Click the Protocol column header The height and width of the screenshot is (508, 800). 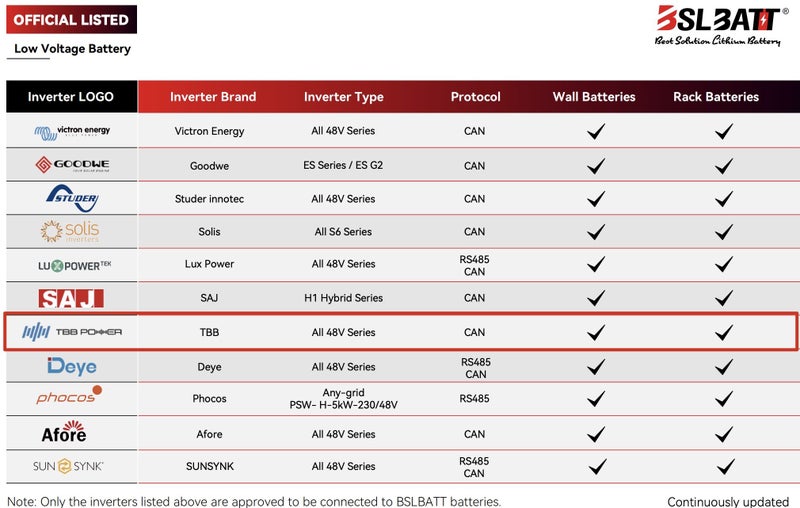476,97
